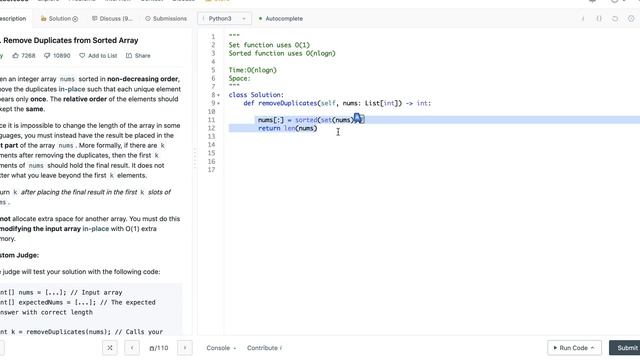The width and height of the screenshot is (640, 360).
Task: Click on code line 11 nums[:] assignment
Action: tap(311, 120)
